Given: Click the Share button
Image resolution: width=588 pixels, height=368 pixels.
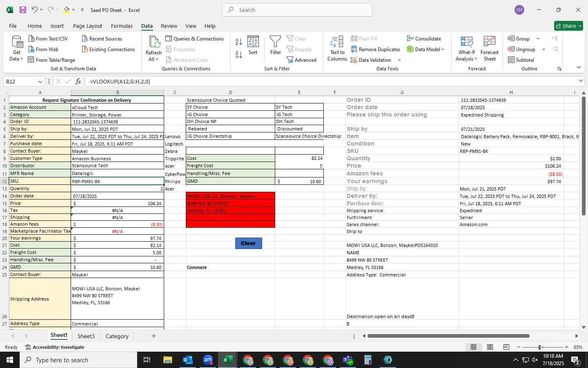Looking at the screenshot, I should tap(568, 26).
